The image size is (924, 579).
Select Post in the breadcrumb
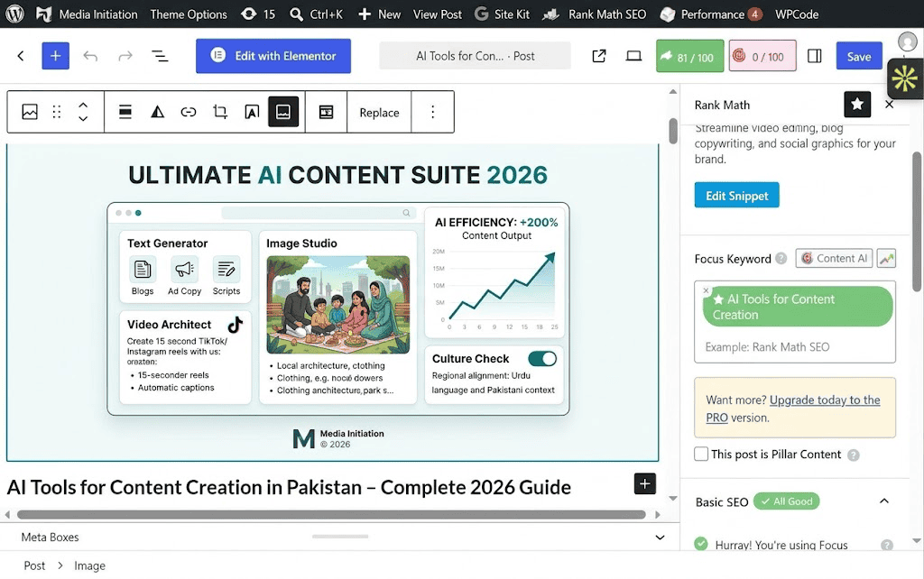[34, 565]
